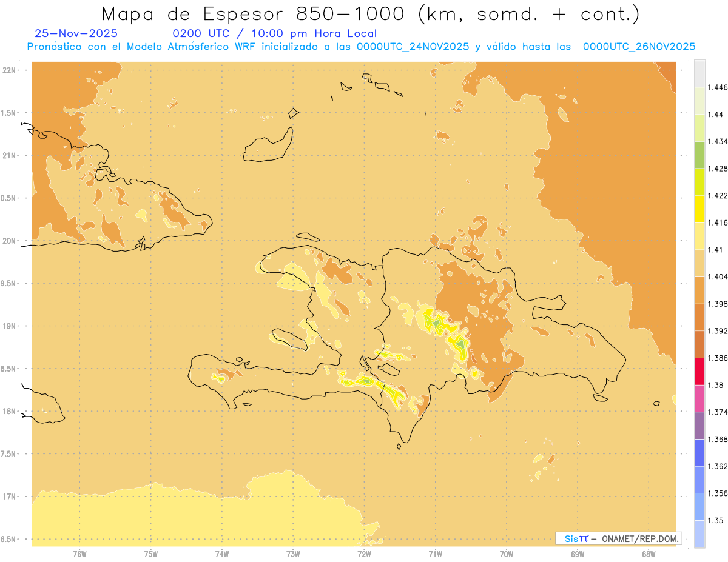Click the red legend swatch between 1.38 and 1.386

coord(699,371)
